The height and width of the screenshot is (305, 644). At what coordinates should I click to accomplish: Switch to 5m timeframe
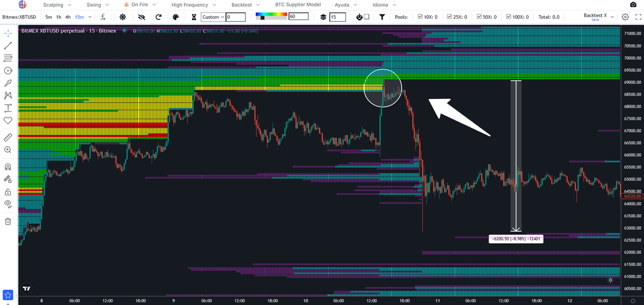point(49,17)
